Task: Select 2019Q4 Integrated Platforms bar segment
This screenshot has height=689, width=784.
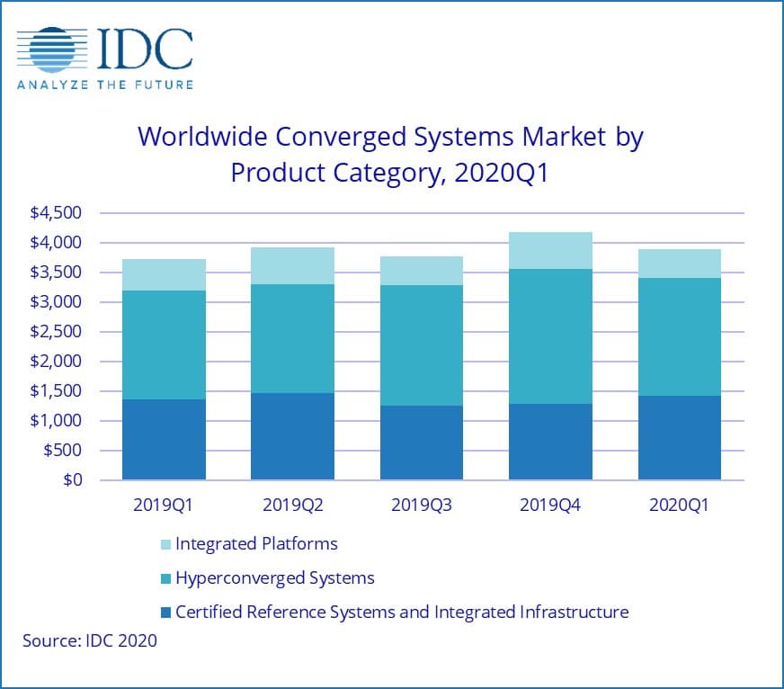Action: click(550, 251)
